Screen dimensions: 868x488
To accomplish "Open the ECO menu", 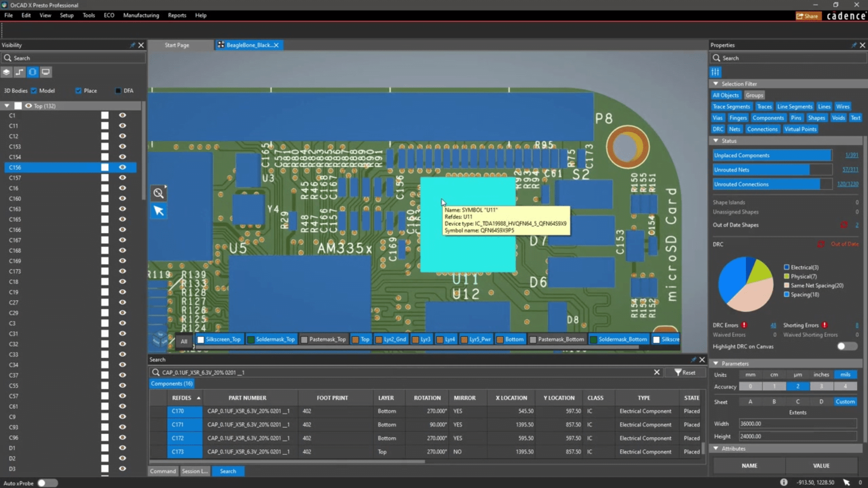I will [109, 15].
